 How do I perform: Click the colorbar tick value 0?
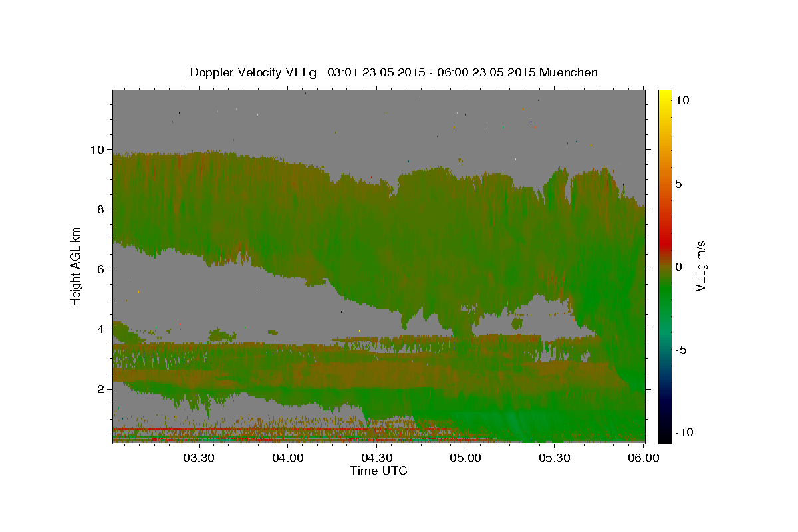click(x=679, y=267)
